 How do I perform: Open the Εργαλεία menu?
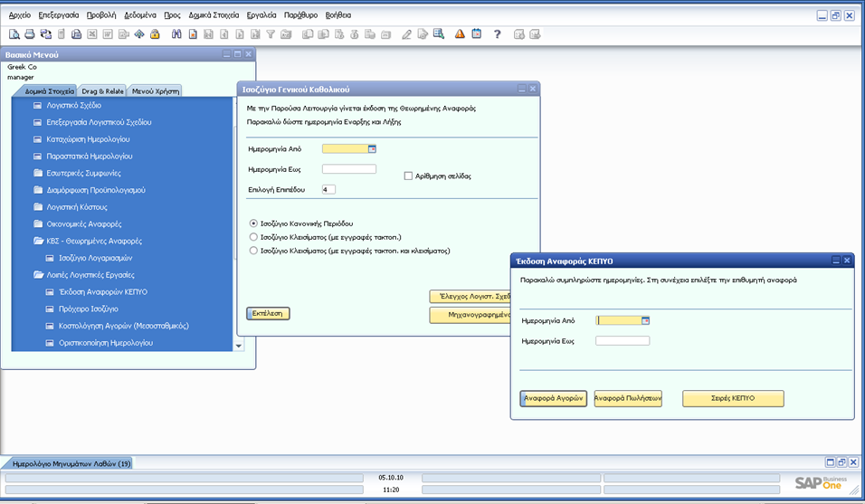[x=261, y=14]
